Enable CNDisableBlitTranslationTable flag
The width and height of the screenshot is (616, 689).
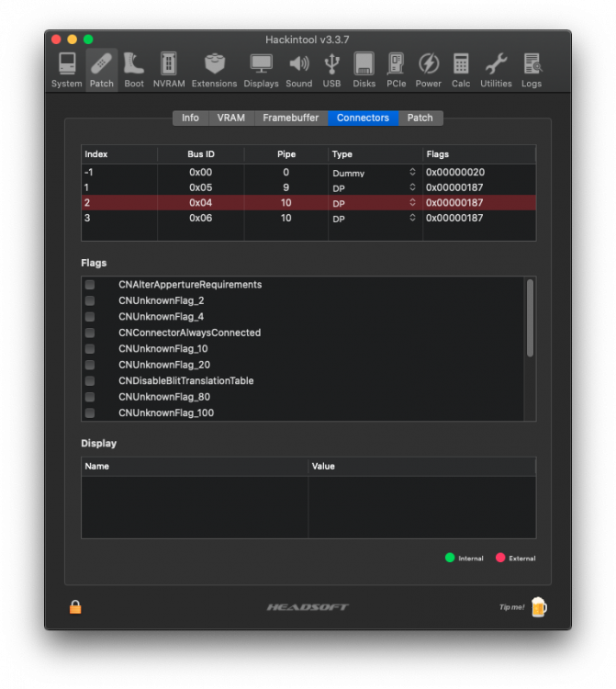tap(90, 381)
